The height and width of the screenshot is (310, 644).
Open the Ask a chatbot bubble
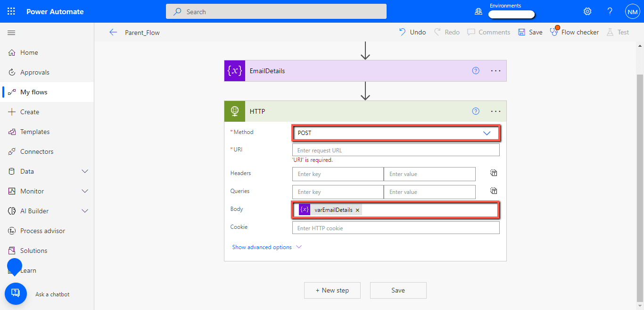[16, 293]
